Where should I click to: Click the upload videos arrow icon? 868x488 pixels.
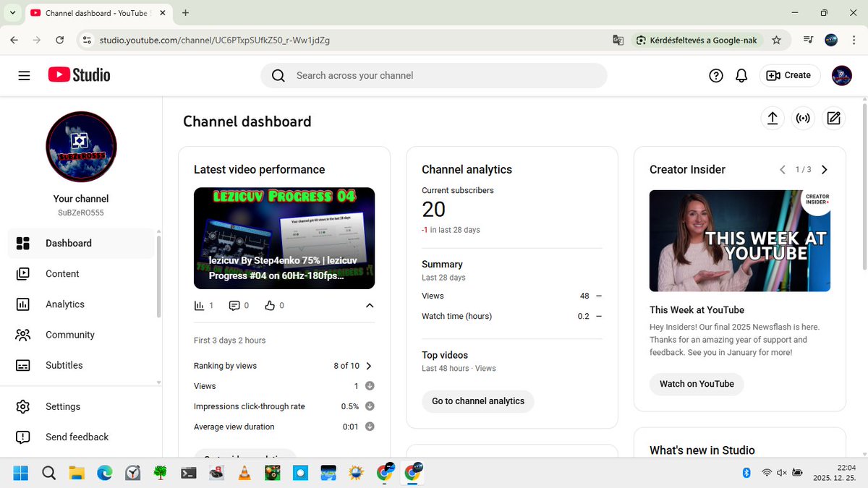[x=773, y=119]
